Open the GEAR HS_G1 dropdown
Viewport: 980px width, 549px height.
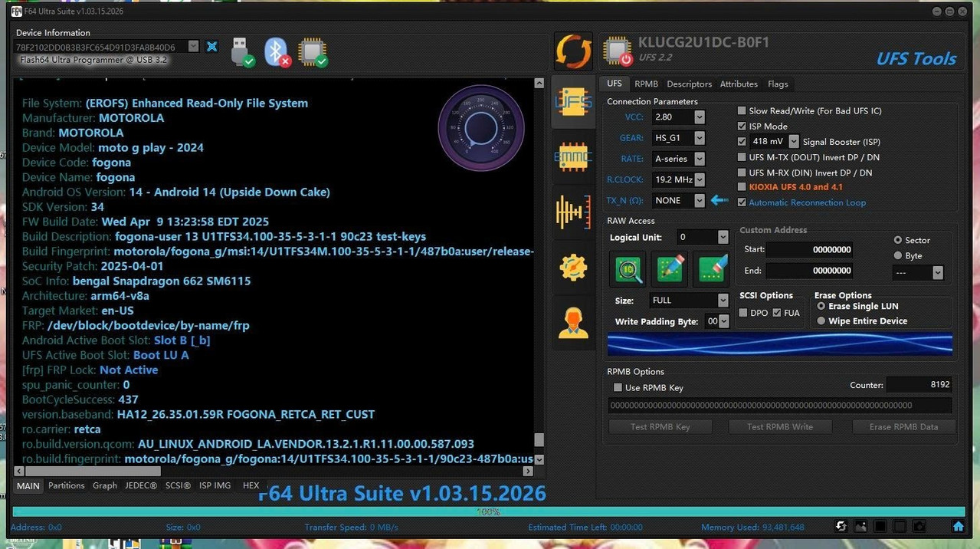700,138
